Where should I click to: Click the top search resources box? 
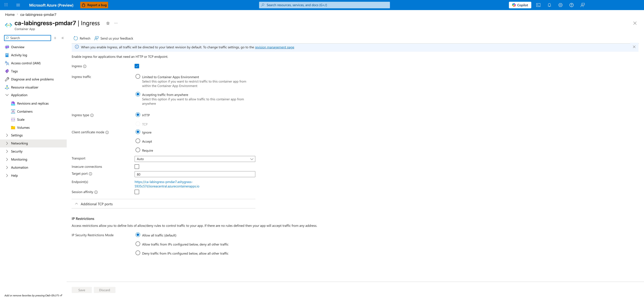(x=324, y=5)
